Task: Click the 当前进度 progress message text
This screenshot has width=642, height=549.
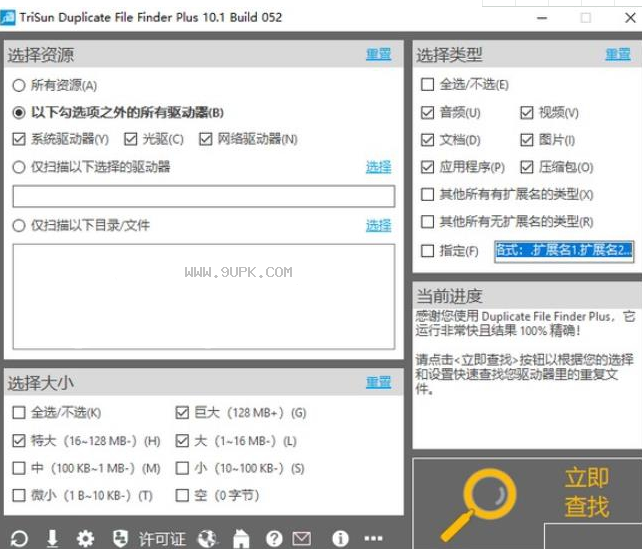Action: 525,352
